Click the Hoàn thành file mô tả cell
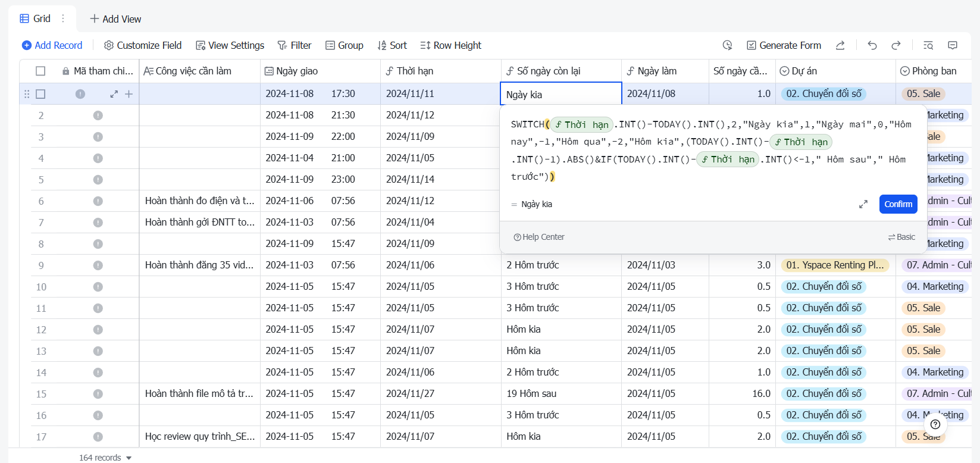This screenshot has height=463, width=980. pos(200,393)
